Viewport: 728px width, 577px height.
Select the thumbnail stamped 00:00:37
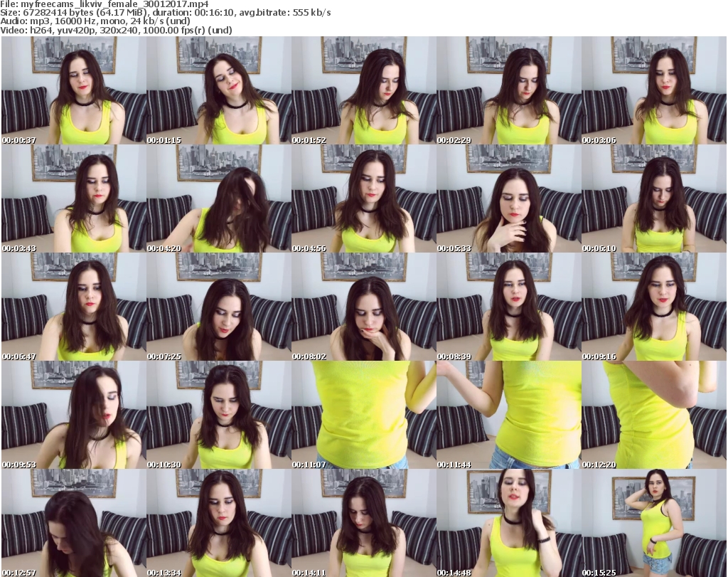(x=74, y=90)
